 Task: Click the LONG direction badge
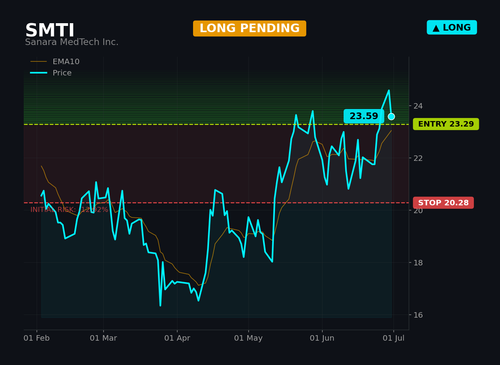pyautogui.click(x=452, y=27)
